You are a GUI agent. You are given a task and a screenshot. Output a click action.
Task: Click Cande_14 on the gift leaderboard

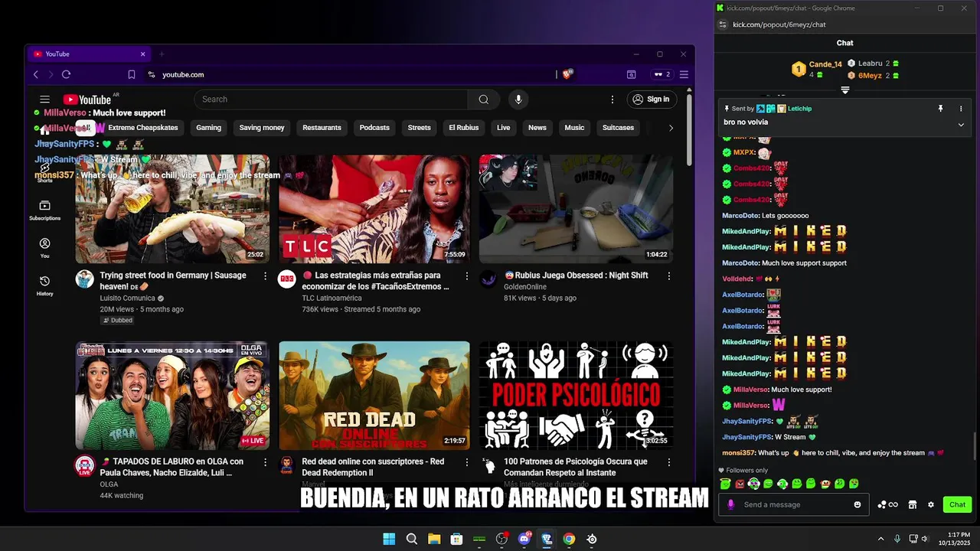point(825,64)
